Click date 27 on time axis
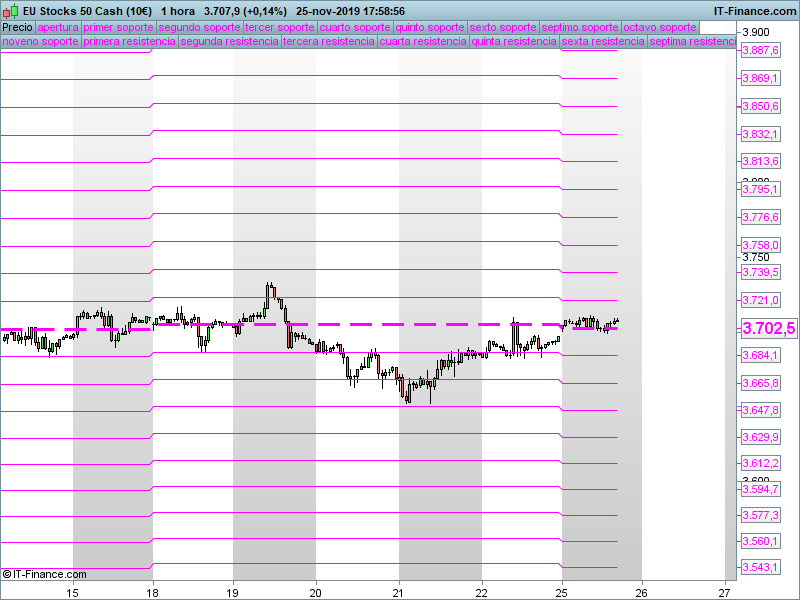Viewport: 800px width, 600px height. [x=724, y=593]
